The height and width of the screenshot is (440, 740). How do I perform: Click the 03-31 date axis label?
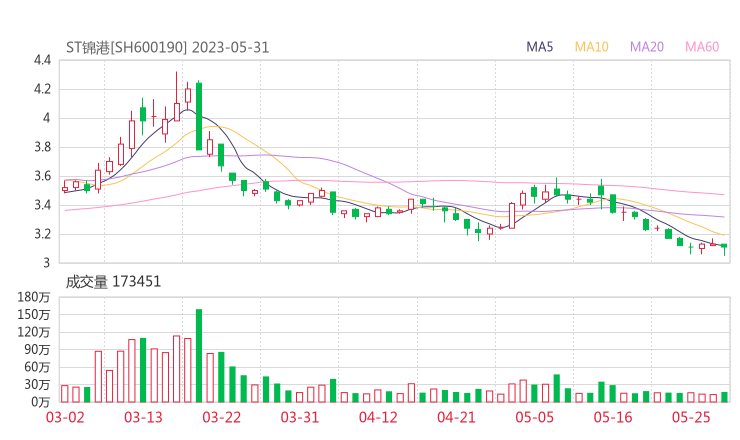(300, 417)
